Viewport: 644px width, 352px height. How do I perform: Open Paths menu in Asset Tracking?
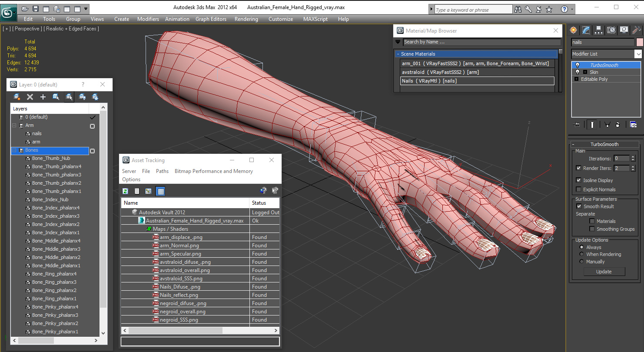point(162,171)
